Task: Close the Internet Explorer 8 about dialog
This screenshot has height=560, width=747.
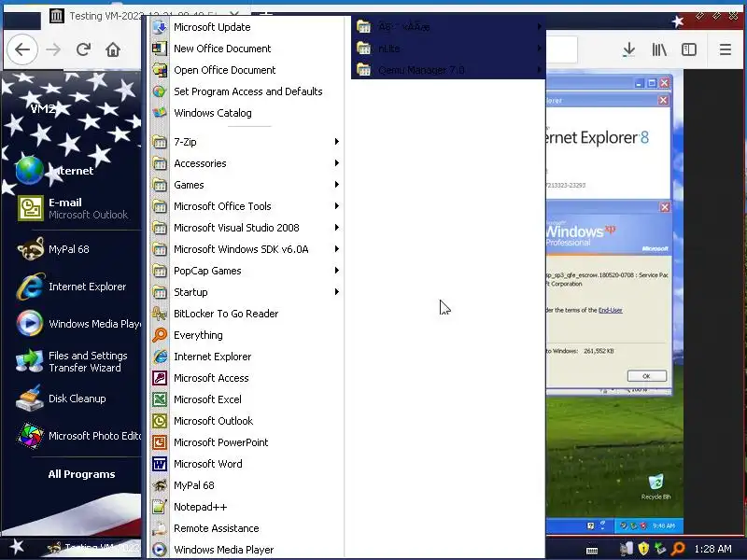Action: (x=663, y=100)
